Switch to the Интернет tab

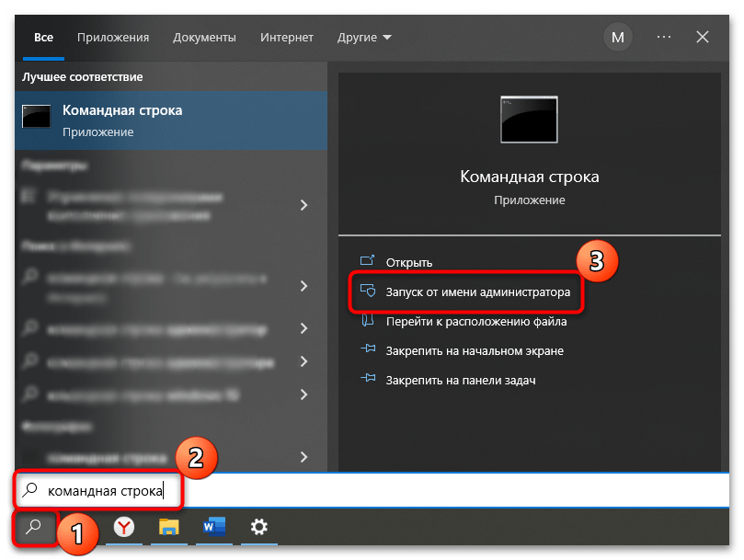[x=286, y=38]
